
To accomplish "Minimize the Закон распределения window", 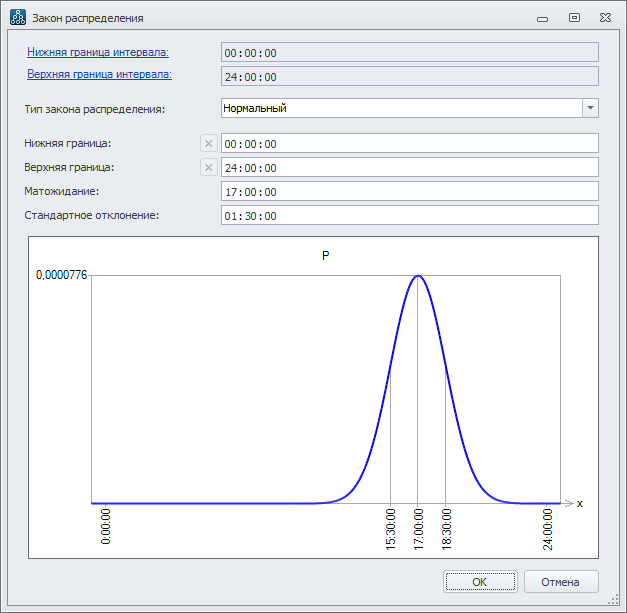I will (x=542, y=18).
